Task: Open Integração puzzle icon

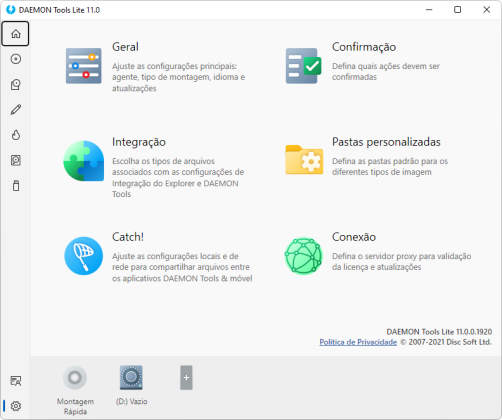Action: (x=84, y=161)
